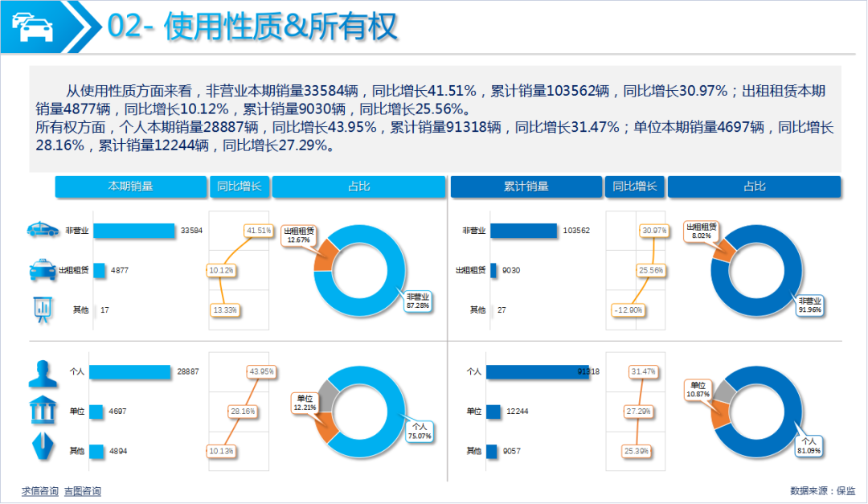Click the -12.90% growth chart label
The height and width of the screenshot is (504, 868).
pyautogui.click(x=628, y=310)
